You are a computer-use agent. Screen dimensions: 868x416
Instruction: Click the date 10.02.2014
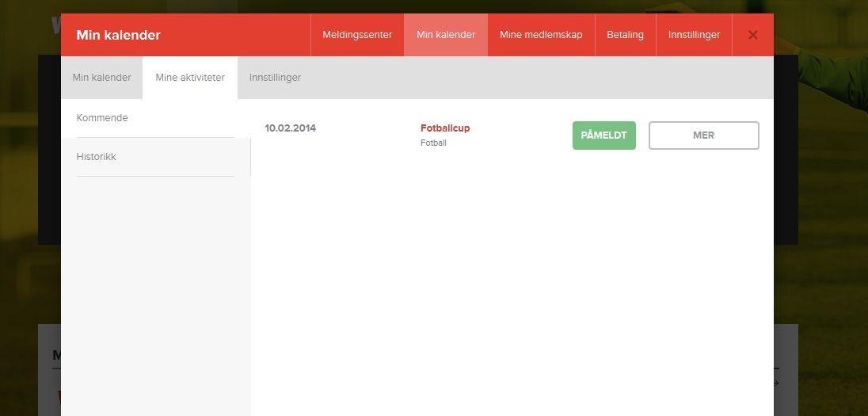pos(290,128)
